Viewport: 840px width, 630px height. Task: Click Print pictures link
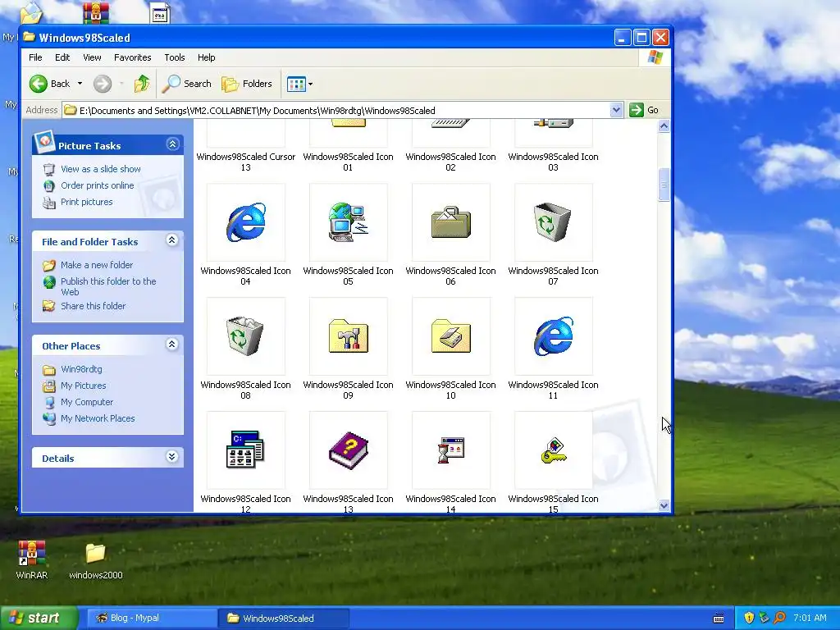[x=86, y=202]
